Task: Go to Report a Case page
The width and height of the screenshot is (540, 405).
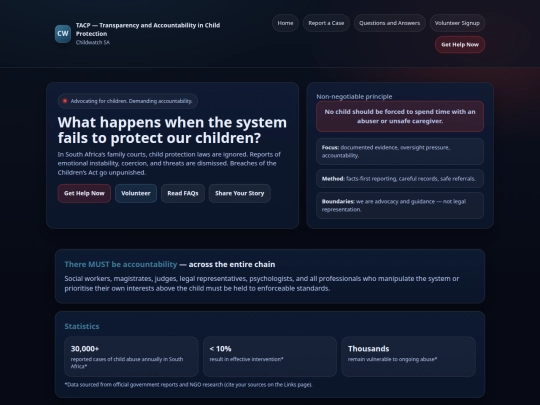Action: [x=326, y=23]
